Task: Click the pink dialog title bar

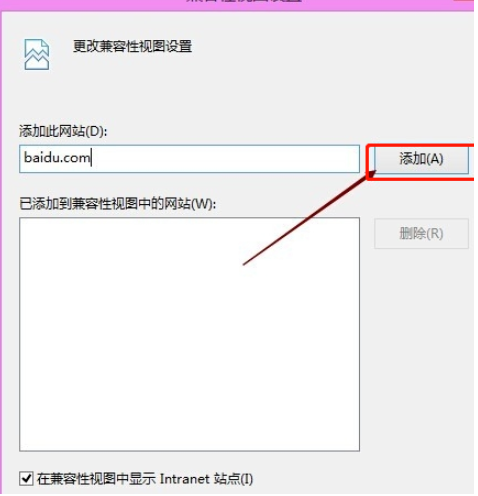Action: tap(237, 4)
